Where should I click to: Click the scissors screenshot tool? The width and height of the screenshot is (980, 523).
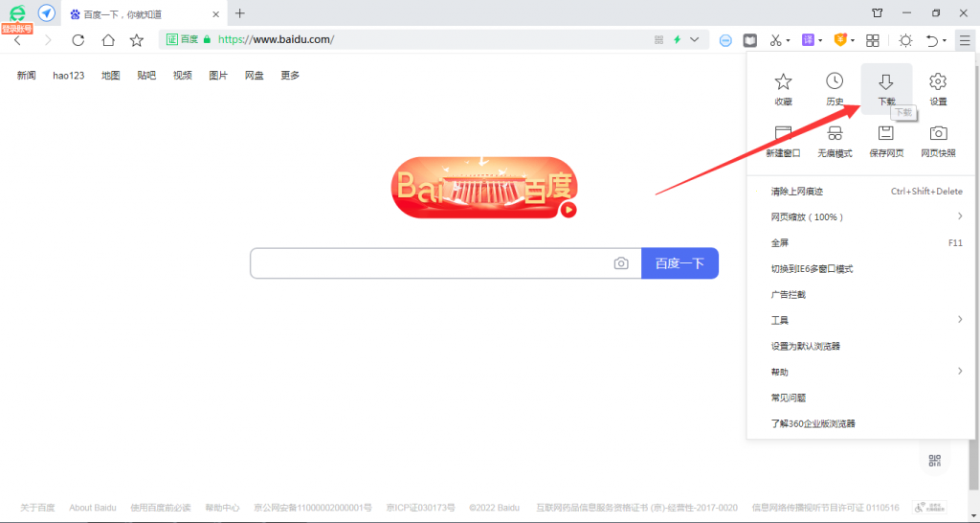[x=775, y=40]
